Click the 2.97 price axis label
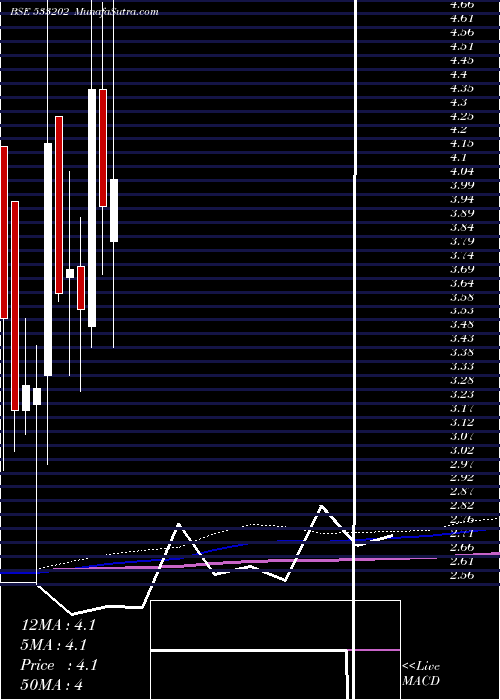 click(x=462, y=464)
